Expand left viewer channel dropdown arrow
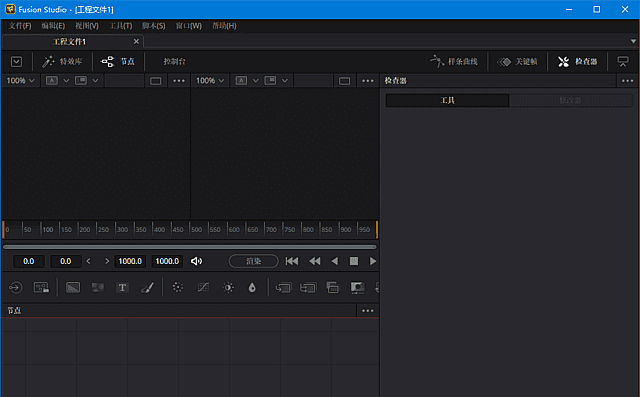 click(66, 81)
